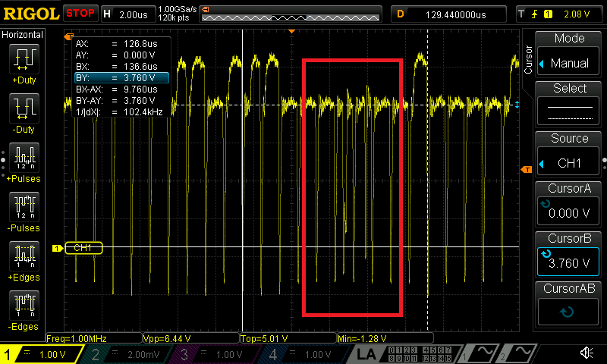Image resolution: width=607 pixels, height=364 pixels.
Task: Open the LA logic analyzer indicator
Action: coord(368,353)
